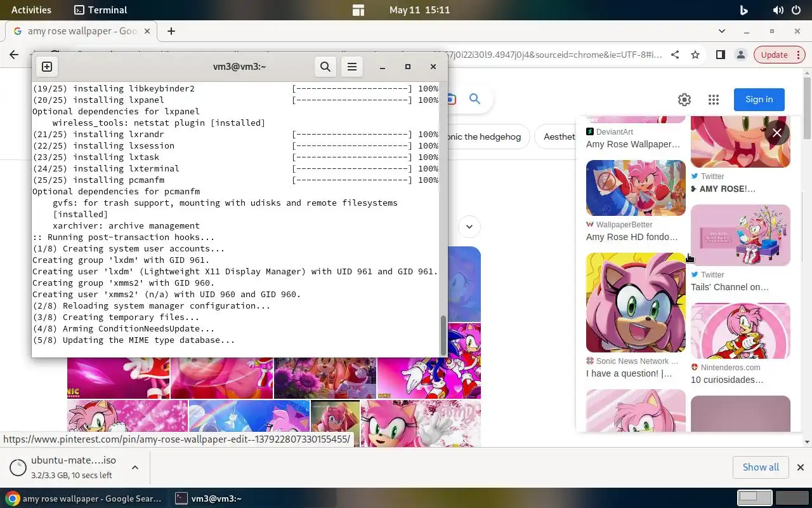
Task: Open the Amy Rose heart image in preview
Action: tap(740, 142)
